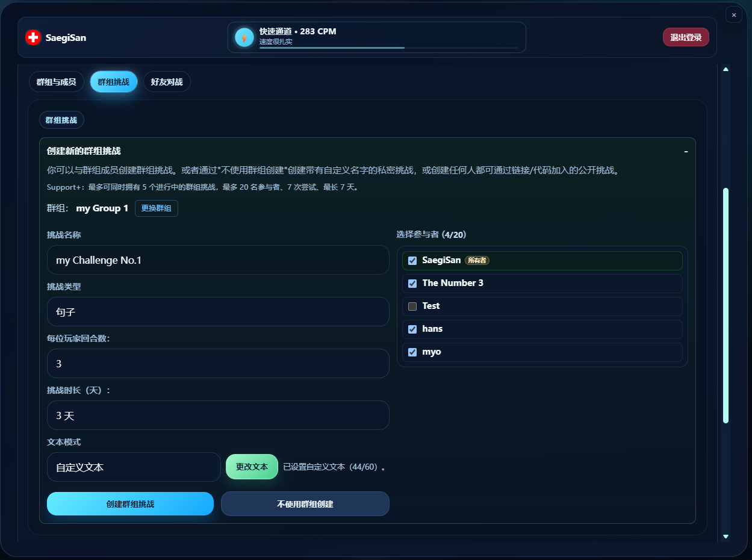Image resolution: width=752 pixels, height=560 pixels.
Task: Click the 所有者 badge next to SaegiSan
Action: tap(477, 261)
